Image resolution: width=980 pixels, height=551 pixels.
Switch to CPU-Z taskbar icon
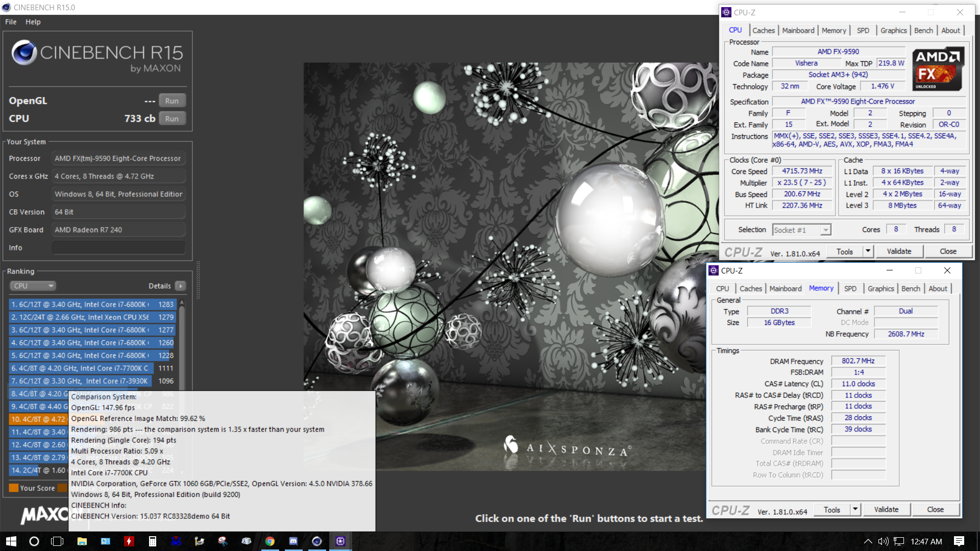(x=340, y=541)
